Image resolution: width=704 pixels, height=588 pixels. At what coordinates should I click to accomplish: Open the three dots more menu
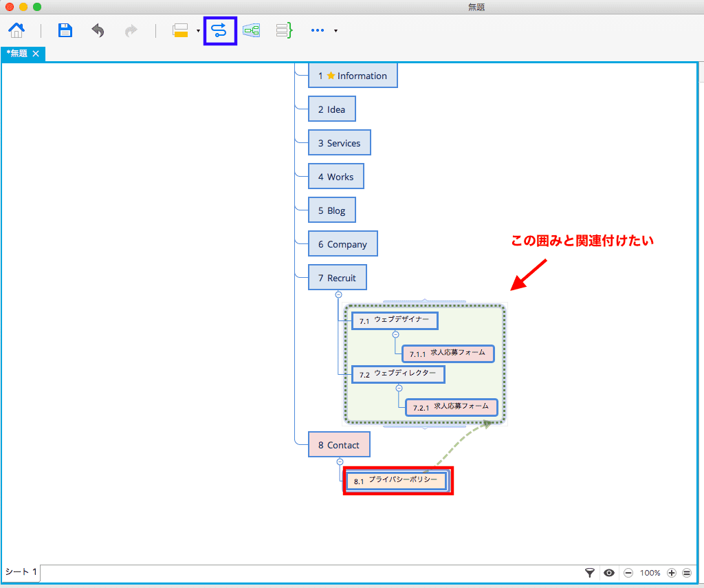pos(318,30)
